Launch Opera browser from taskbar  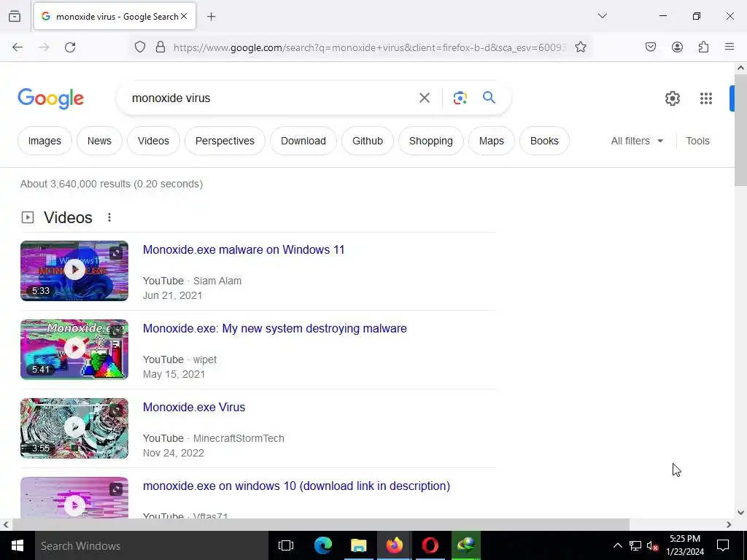pos(430,545)
